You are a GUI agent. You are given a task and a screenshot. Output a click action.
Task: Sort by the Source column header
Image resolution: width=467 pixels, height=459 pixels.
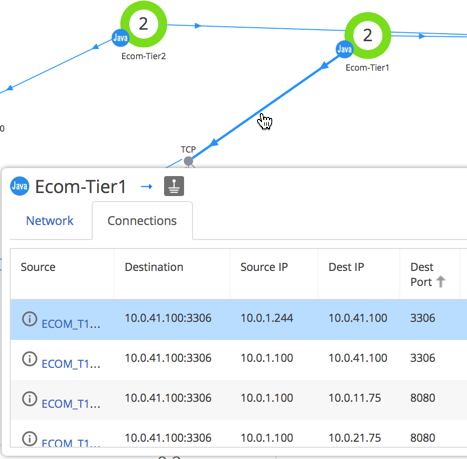(38, 267)
